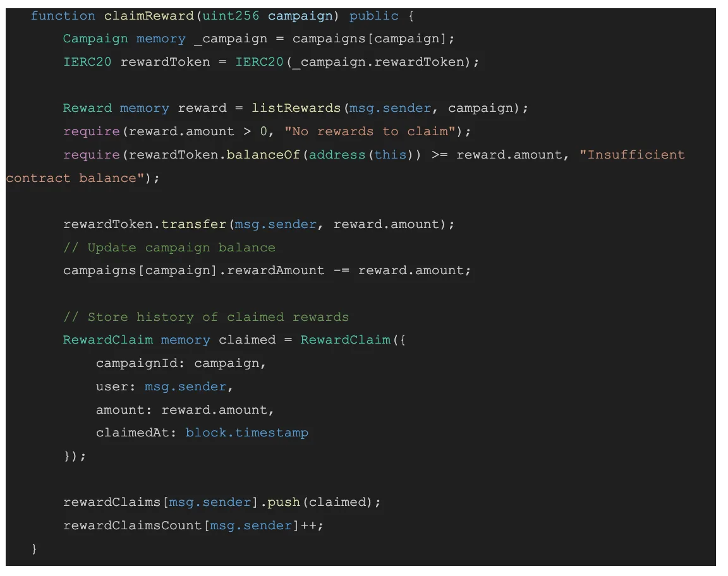Click the first require keyword
Screen dimensions: 728x576
[92, 131]
